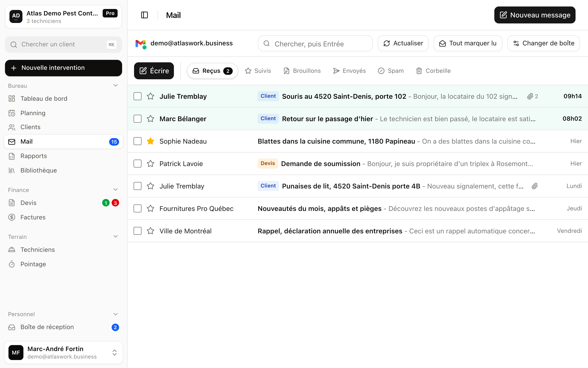This screenshot has width=588, height=368.
Task: Star the Patrick Lavoie email
Action: tap(150, 164)
